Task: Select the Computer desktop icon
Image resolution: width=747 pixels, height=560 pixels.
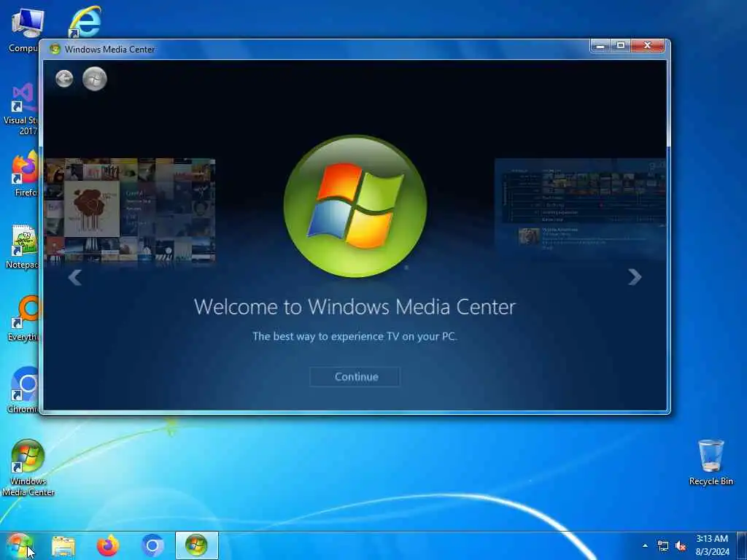Action: [24, 29]
